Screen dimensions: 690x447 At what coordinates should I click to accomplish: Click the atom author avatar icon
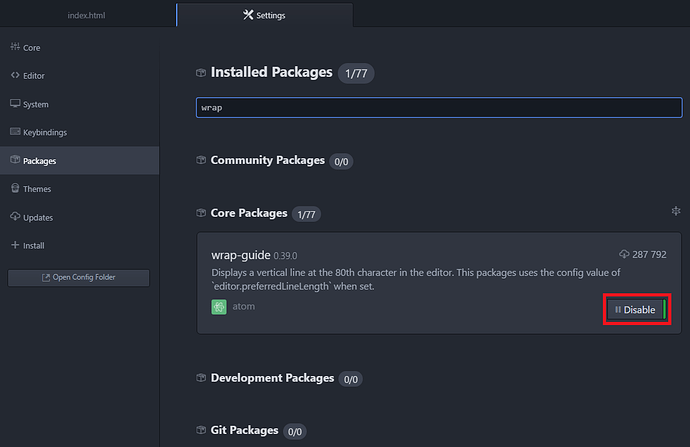(219, 306)
